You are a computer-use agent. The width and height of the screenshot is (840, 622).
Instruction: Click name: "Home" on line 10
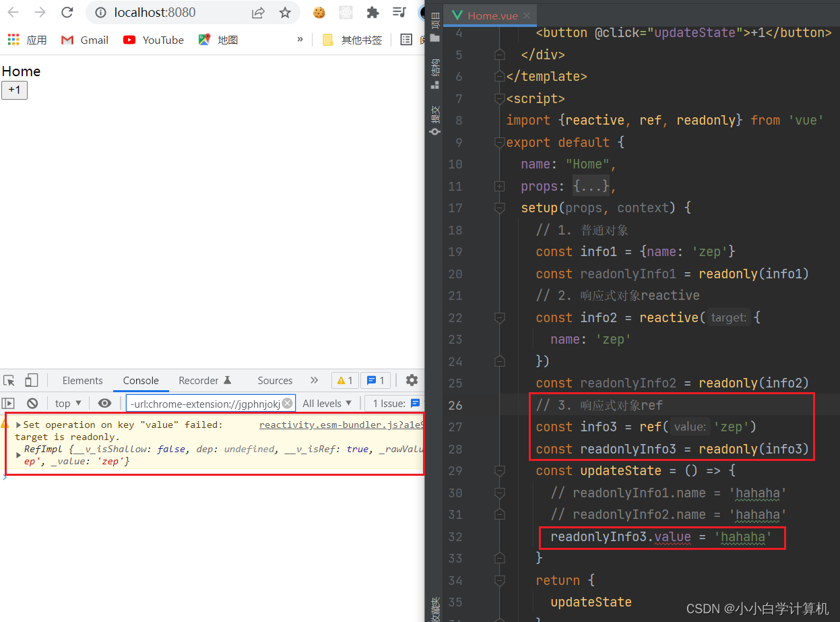pos(569,164)
